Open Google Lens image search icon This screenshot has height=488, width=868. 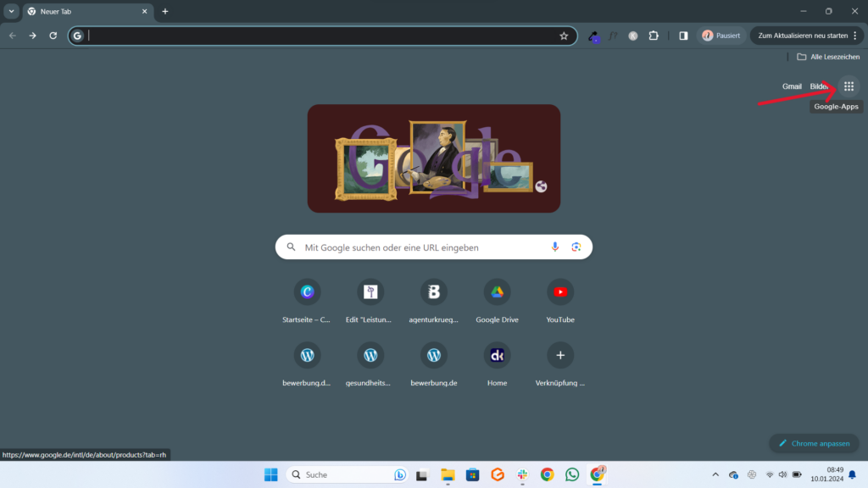(x=576, y=247)
